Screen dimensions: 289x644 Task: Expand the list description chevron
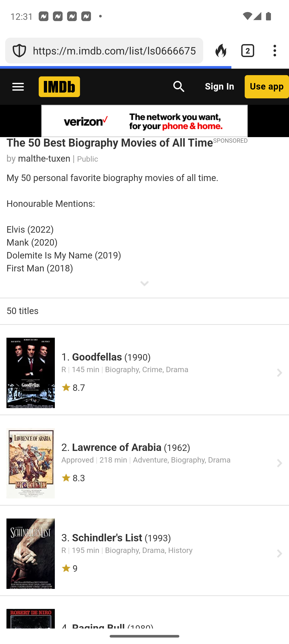click(x=144, y=284)
